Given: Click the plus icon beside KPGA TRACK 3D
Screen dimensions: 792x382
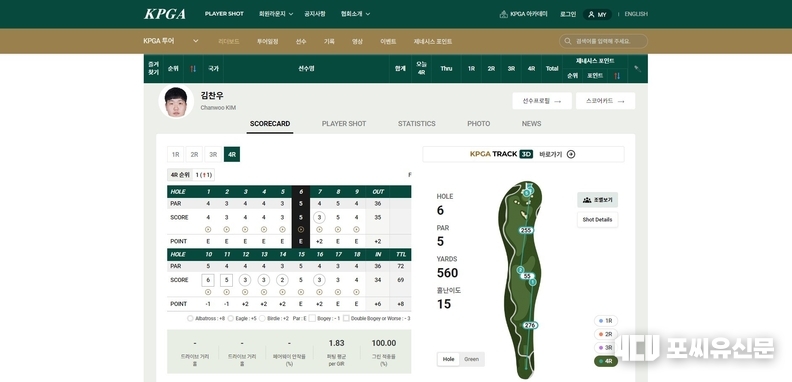Looking at the screenshot, I should tap(571, 154).
